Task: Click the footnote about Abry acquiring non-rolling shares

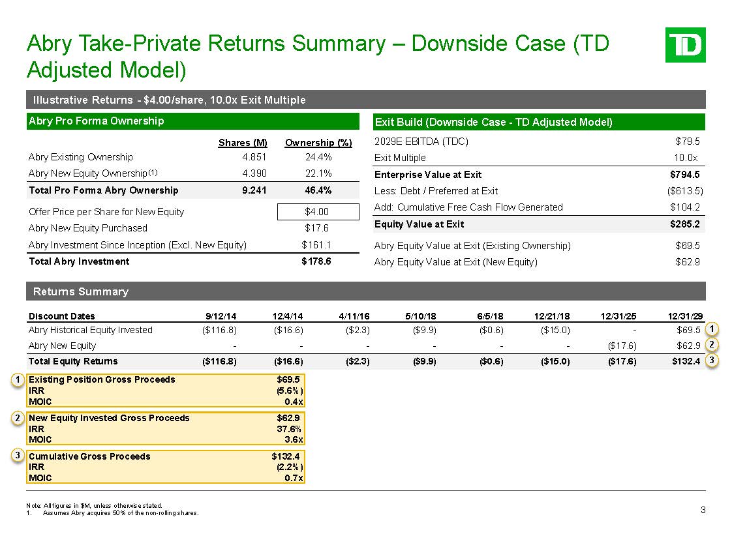Action: coord(120,513)
